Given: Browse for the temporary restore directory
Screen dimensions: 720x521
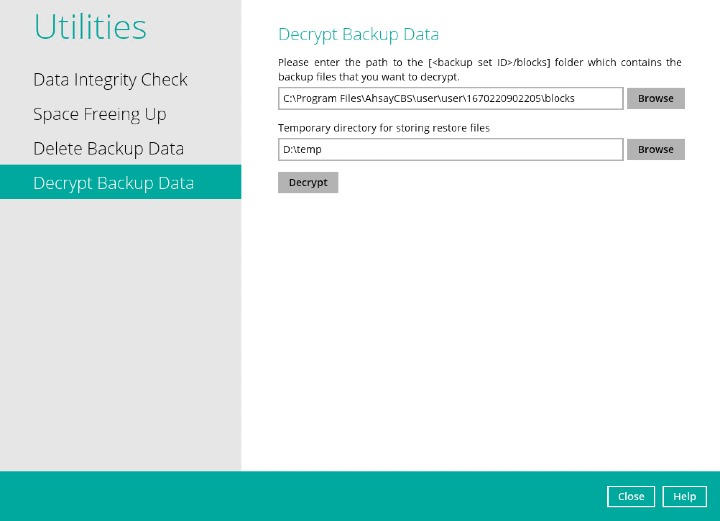Looking at the screenshot, I should point(655,149).
